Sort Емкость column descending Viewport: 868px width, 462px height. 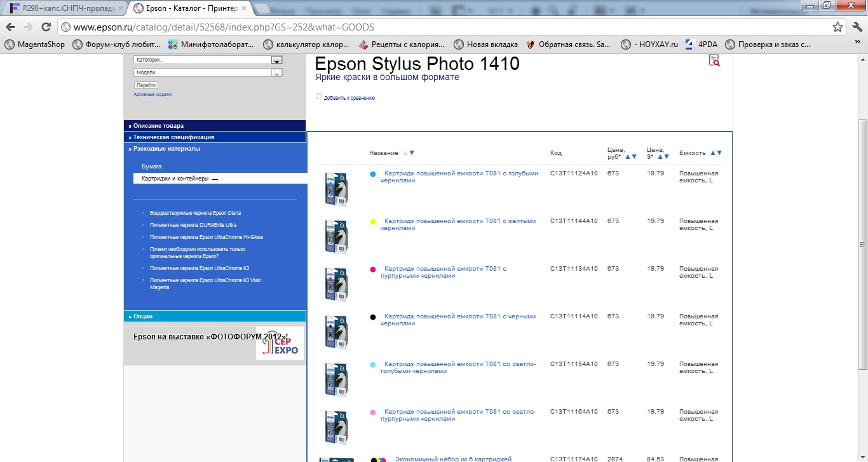[x=719, y=153]
